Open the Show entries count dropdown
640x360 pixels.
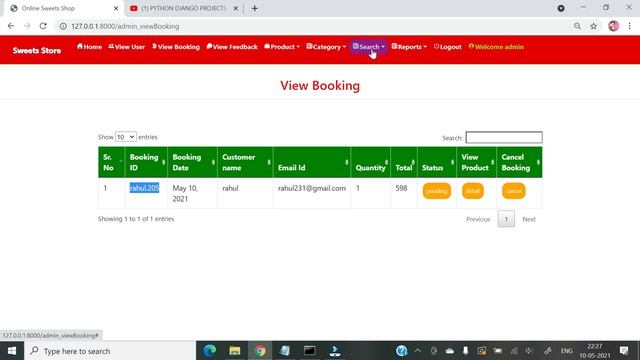[x=126, y=137]
